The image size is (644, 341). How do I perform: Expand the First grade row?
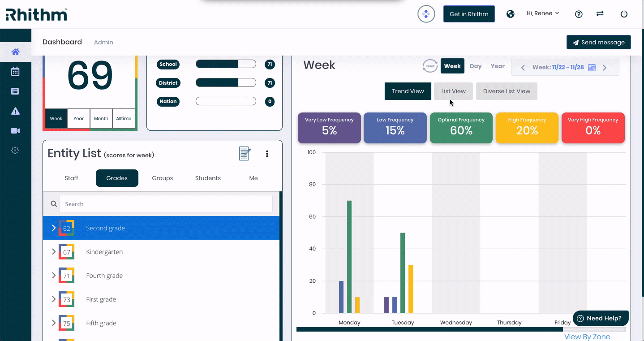54,299
